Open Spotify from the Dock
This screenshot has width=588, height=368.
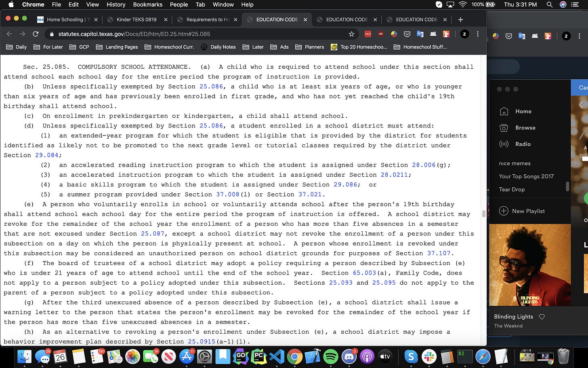pyautogui.click(x=331, y=357)
